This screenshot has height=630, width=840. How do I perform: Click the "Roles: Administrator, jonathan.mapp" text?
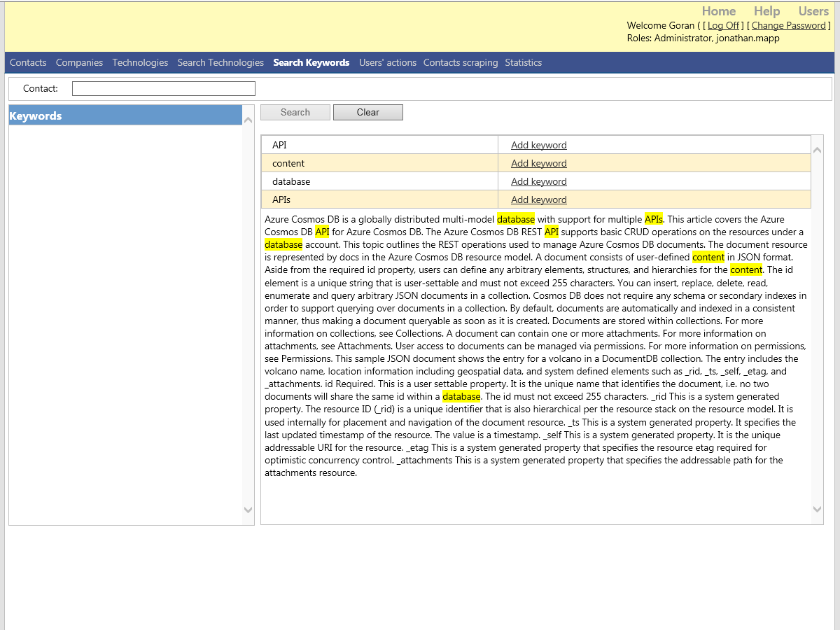pos(703,38)
